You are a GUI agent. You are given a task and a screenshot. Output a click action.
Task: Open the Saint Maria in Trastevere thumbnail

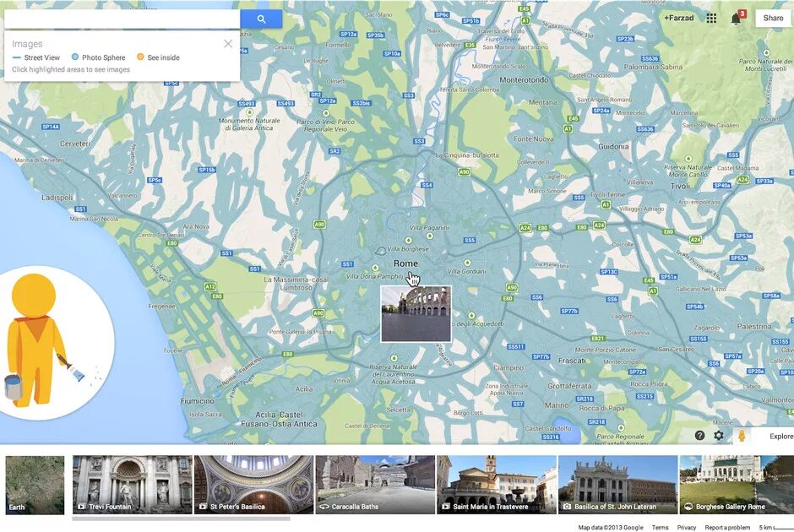coord(497,485)
